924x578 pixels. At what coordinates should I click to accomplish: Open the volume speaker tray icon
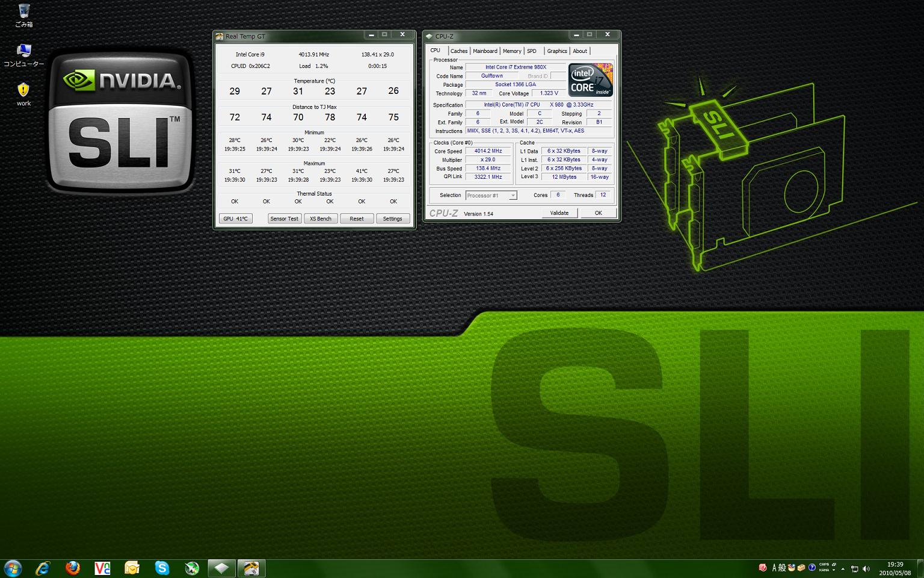tap(866, 568)
